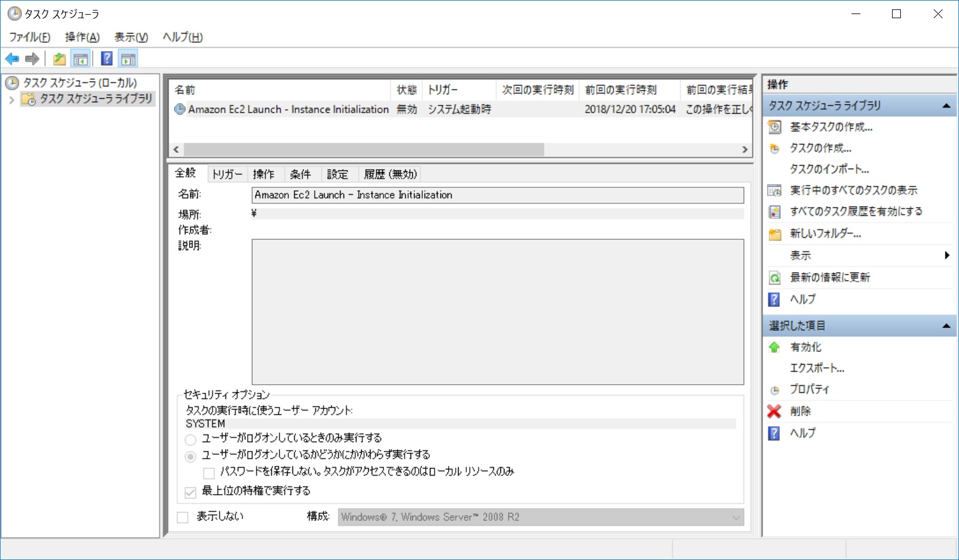
Task: Click the task list horizontal scrollbar thumb
Action: coord(364,149)
